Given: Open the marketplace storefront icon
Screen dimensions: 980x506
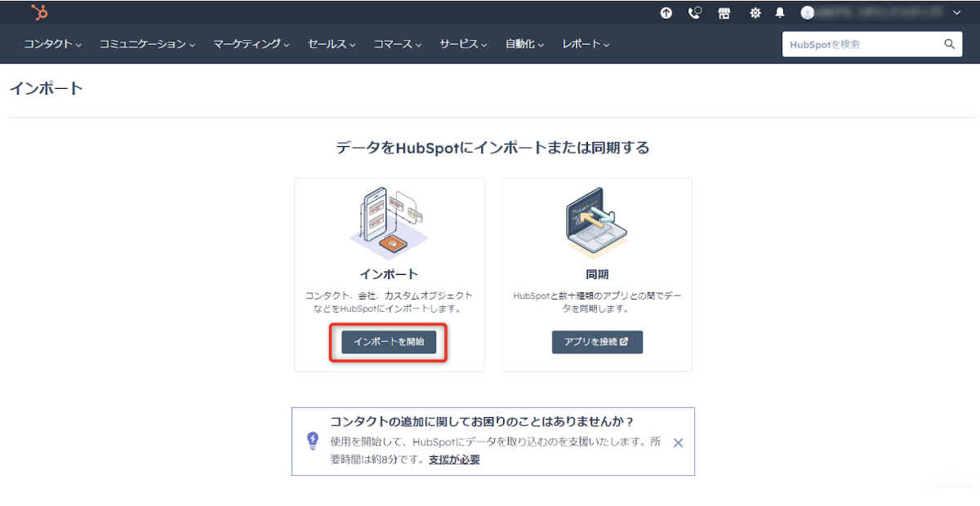Looking at the screenshot, I should [x=724, y=13].
